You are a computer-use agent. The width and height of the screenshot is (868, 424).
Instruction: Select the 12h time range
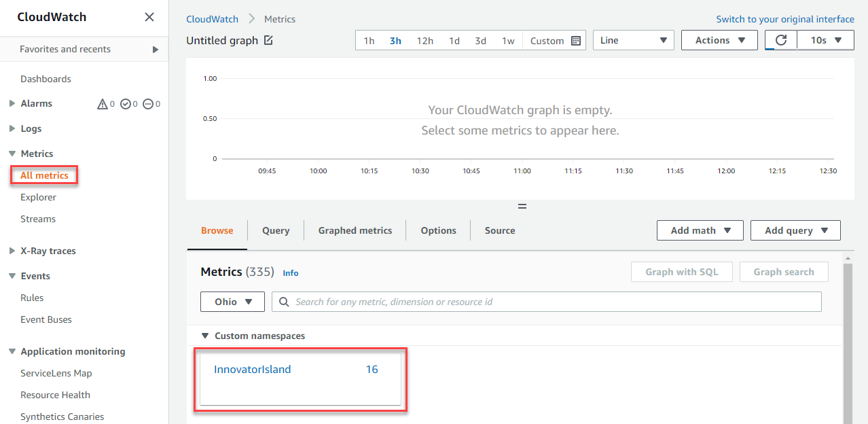[425, 41]
